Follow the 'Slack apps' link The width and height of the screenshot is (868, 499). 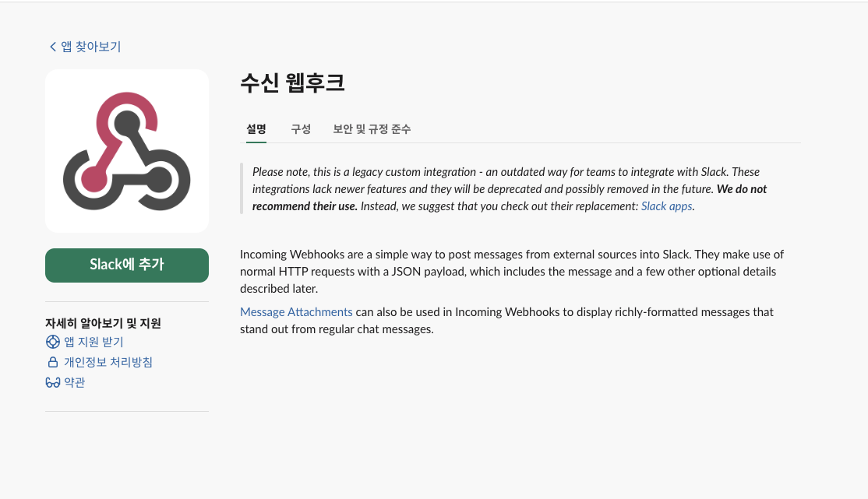(x=666, y=206)
